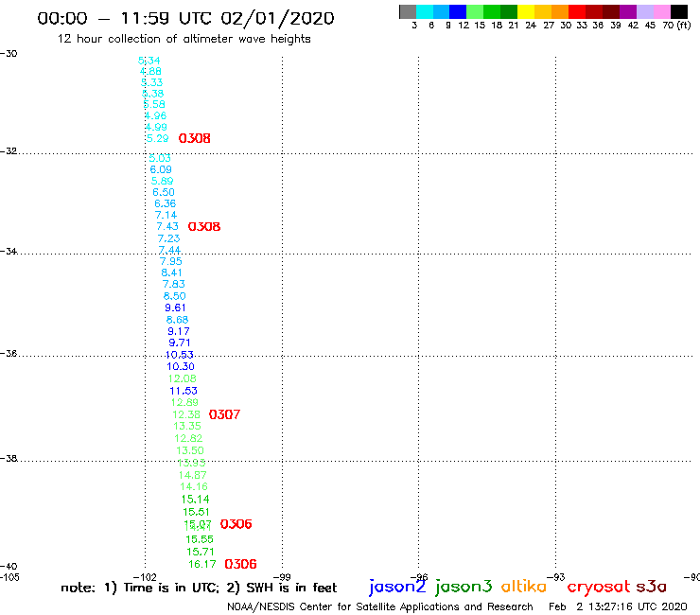Click the wave height value 12.89
The image size is (700, 615).
click(184, 402)
